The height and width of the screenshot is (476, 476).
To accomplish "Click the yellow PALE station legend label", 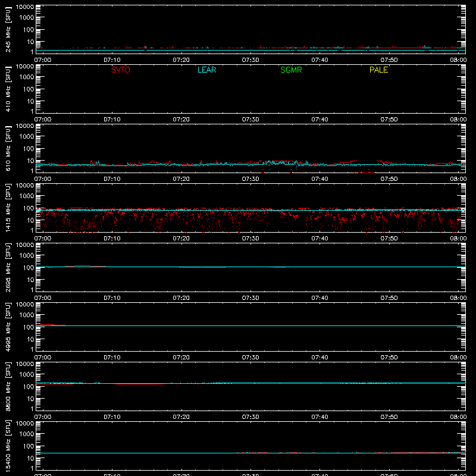I will [378, 70].
